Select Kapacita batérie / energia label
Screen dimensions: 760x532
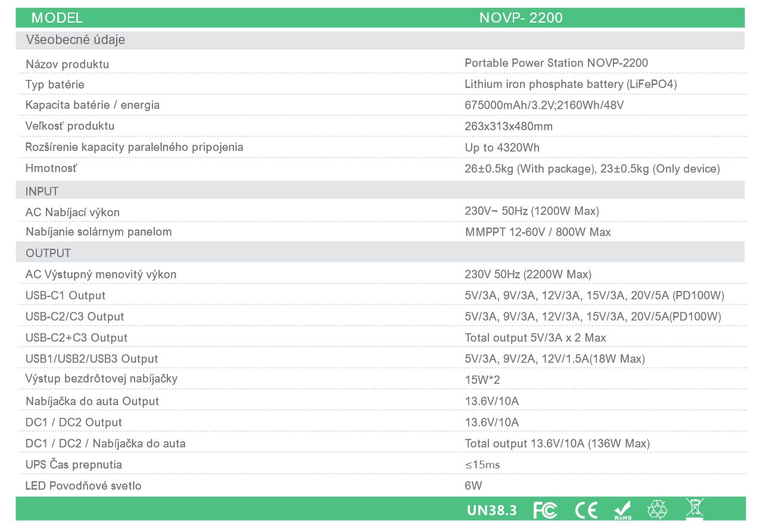(x=92, y=105)
